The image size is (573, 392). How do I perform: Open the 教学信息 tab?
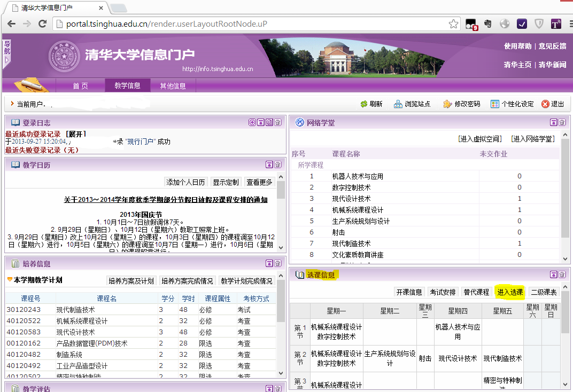click(128, 85)
